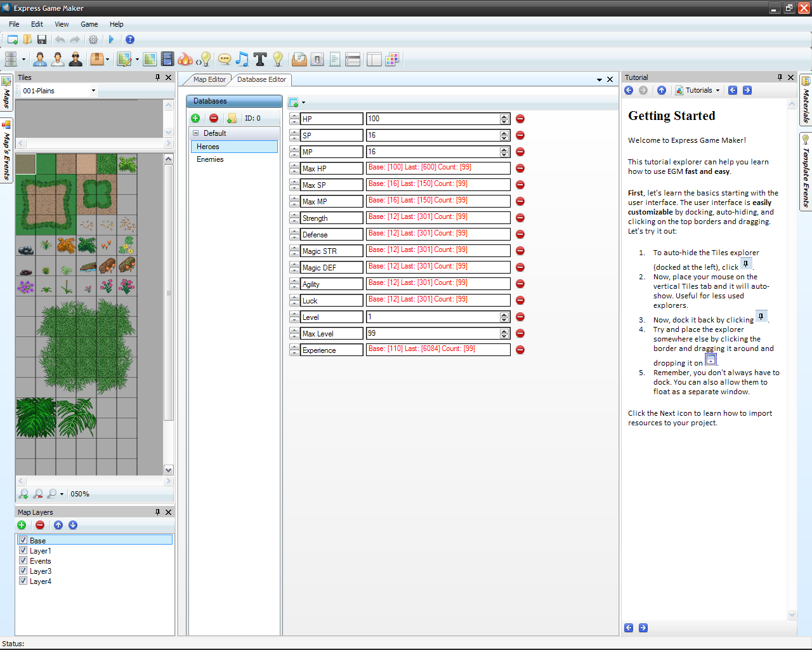Toggle the Base layer checkbox
This screenshot has width=812, height=650.
click(23, 540)
